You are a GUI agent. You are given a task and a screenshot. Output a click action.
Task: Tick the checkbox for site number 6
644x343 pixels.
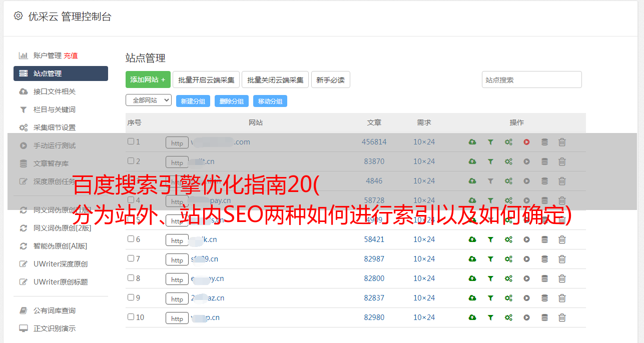click(x=131, y=239)
